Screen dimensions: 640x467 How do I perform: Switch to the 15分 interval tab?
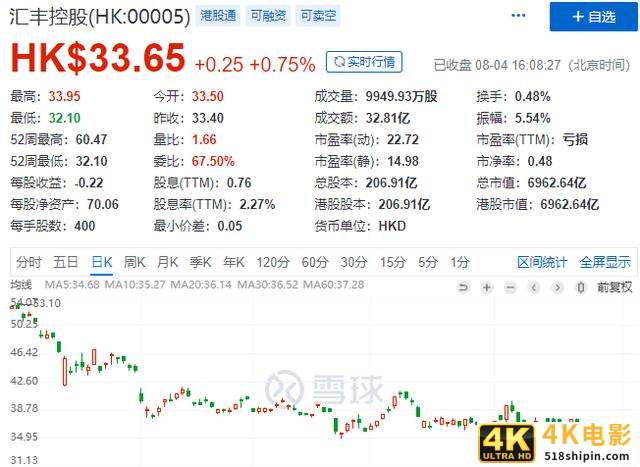[x=393, y=262]
